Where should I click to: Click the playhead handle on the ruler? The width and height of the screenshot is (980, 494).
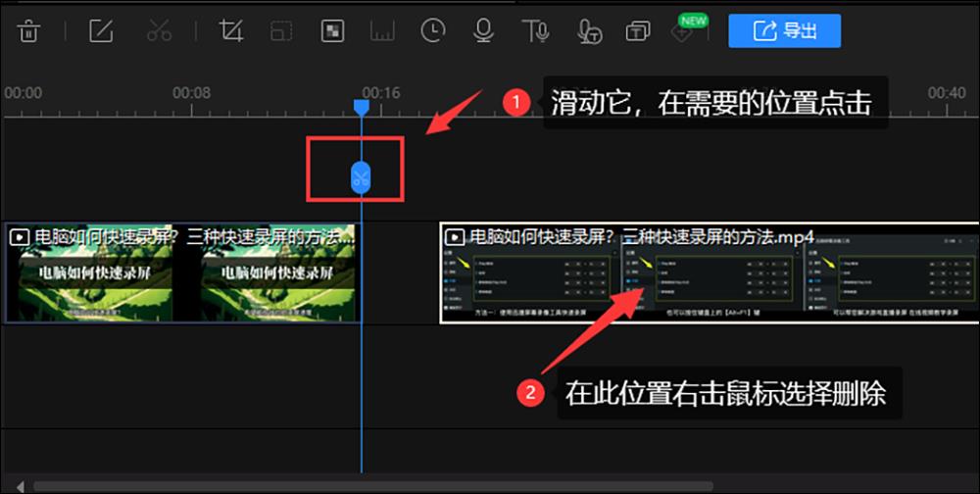click(361, 106)
